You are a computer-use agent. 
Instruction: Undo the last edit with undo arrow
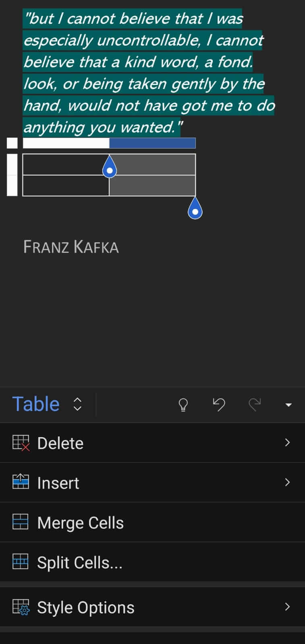tap(219, 405)
